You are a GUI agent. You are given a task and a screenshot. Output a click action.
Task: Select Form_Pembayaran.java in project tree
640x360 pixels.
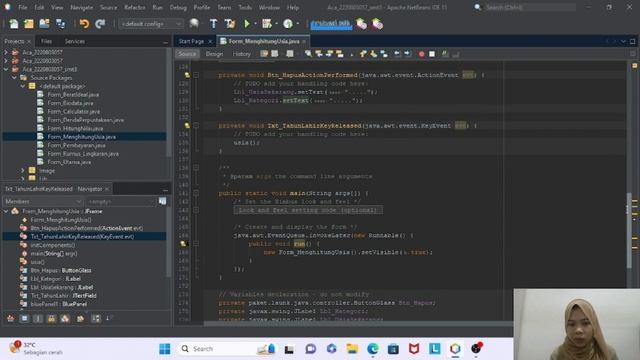click(76, 145)
